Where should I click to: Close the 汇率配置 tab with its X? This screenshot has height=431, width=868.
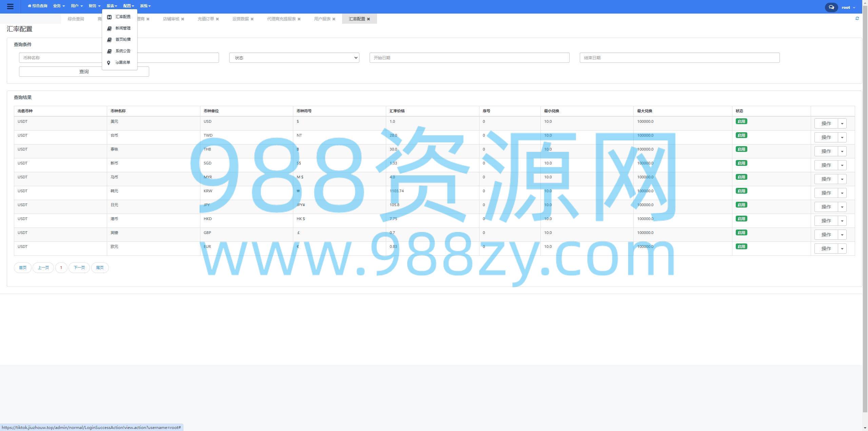369,19
